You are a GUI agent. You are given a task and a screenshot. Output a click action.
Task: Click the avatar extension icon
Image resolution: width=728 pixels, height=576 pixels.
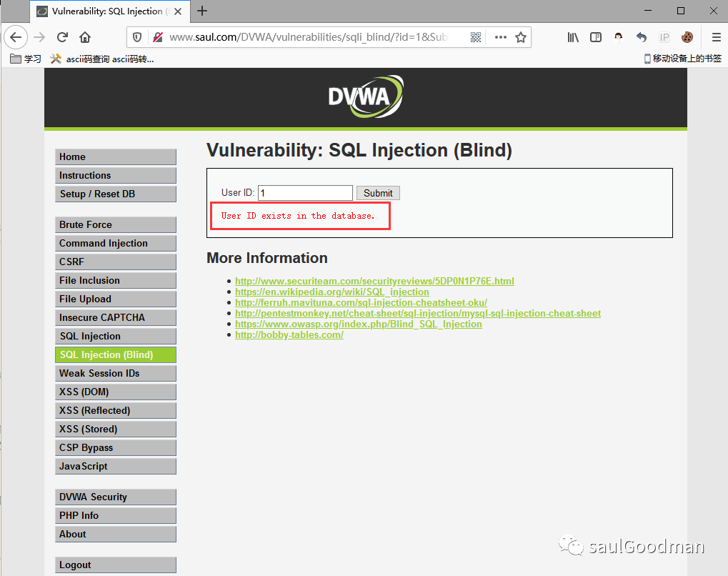618,37
